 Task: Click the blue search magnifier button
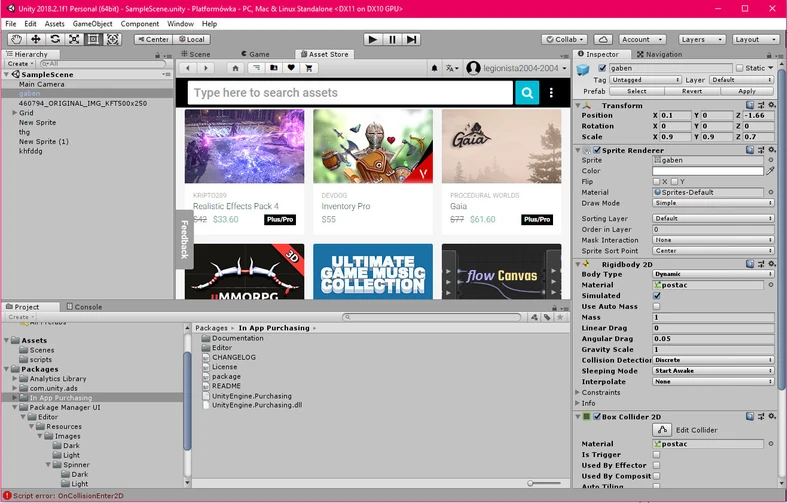pos(527,93)
